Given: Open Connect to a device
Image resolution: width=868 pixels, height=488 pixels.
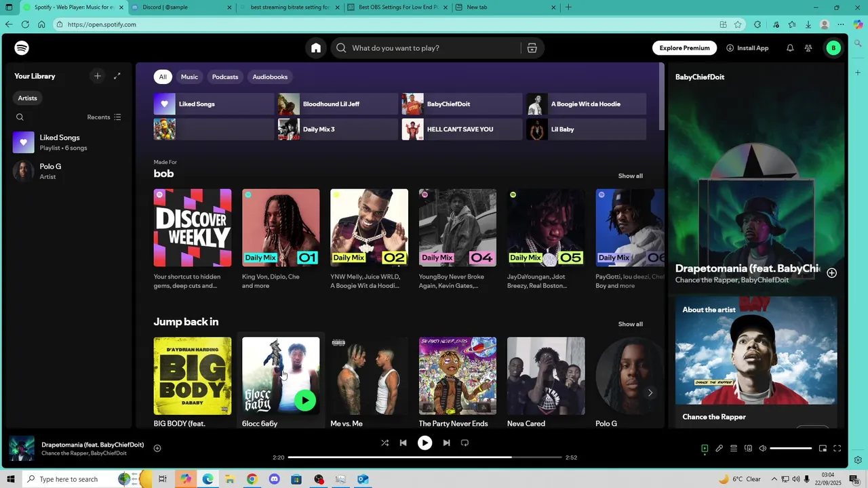Looking at the screenshot, I should tap(749, 448).
